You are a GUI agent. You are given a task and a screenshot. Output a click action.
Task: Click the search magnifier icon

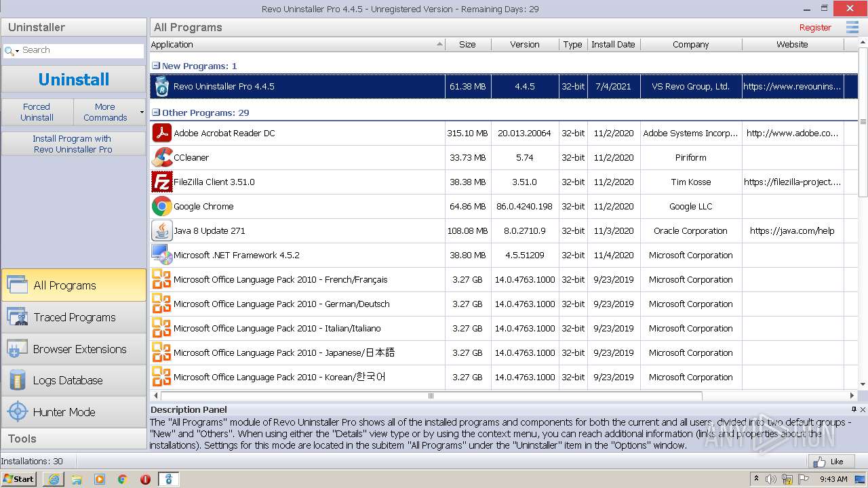pyautogui.click(x=9, y=51)
